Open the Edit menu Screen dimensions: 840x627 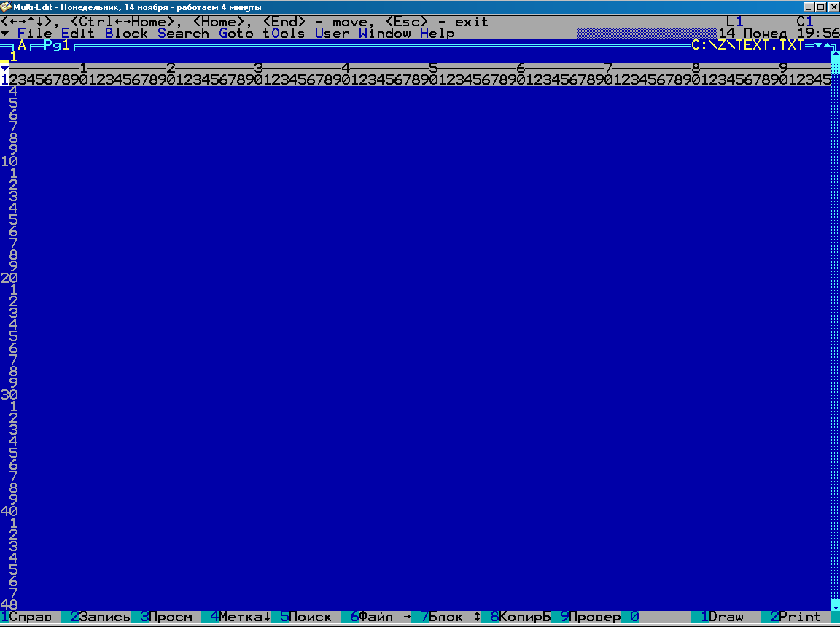point(78,34)
